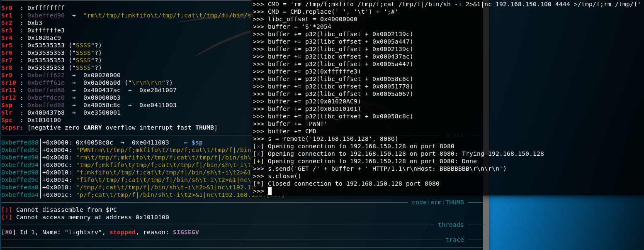This screenshot has height=250, width=644.
Task: Click the p32(0x01010101) buffer line
Action: (x=307, y=109)
